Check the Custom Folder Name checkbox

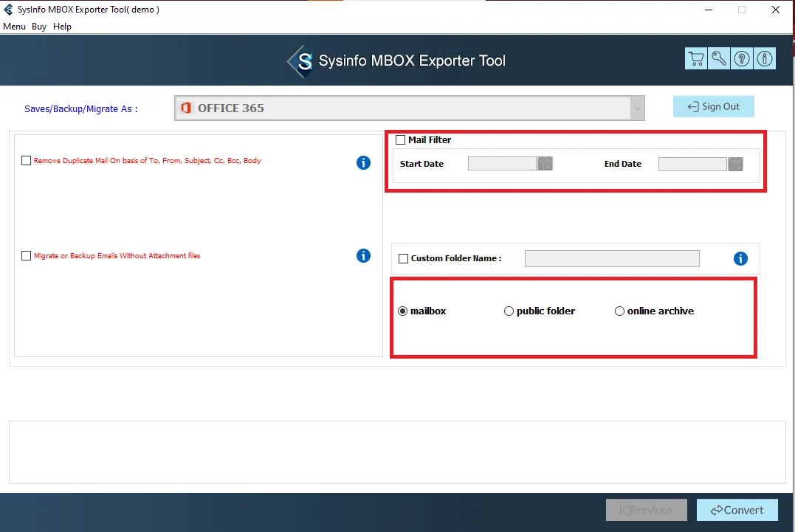(404, 258)
